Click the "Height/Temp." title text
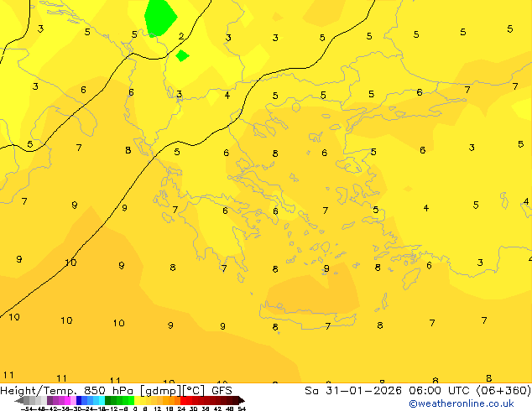 (x=39, y=391)
